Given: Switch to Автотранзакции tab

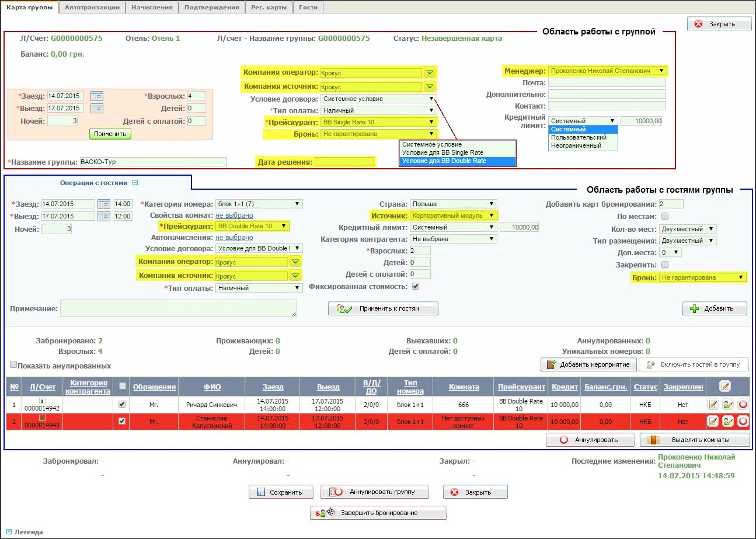Looking at the screenshot, I should [x=93, y=8].
